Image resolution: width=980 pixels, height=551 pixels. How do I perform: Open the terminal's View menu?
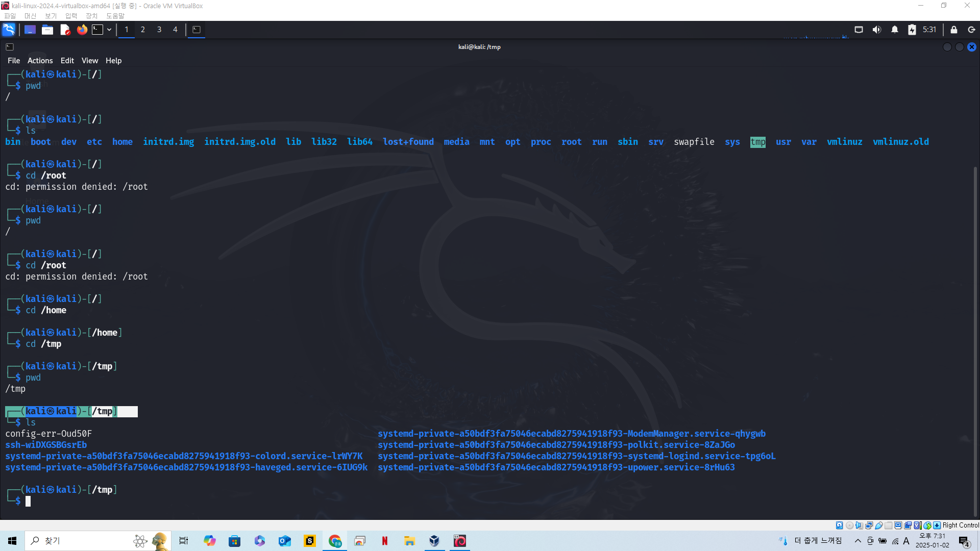89,60
